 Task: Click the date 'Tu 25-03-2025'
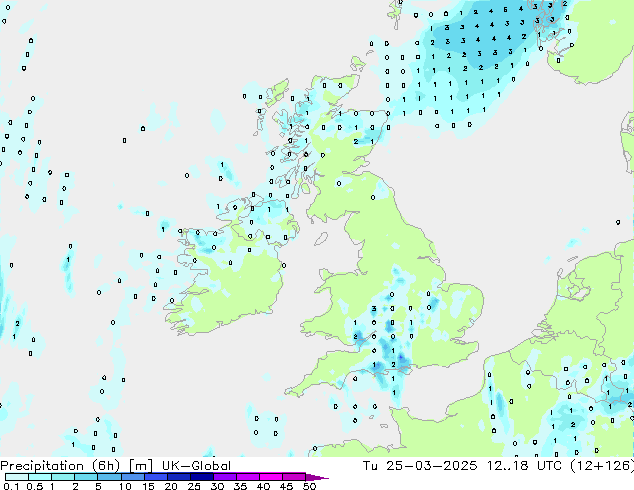pyautogui.click(x=420, y=466)
